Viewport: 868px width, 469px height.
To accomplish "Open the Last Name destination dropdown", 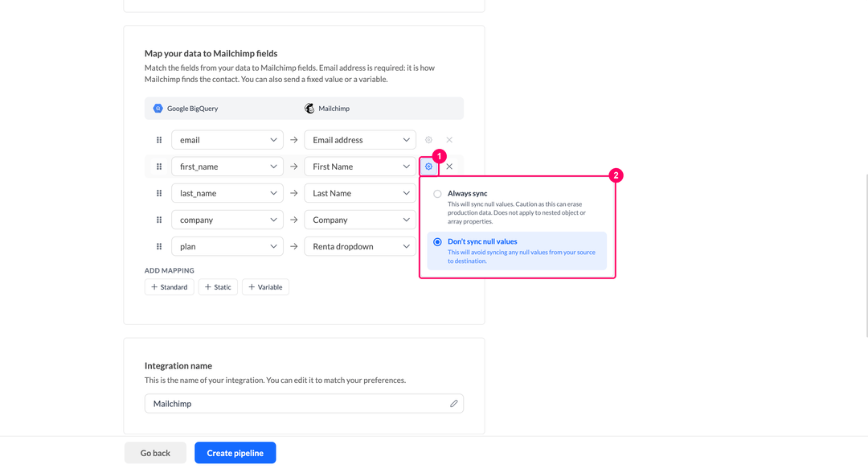I will [x=360, y=193].
